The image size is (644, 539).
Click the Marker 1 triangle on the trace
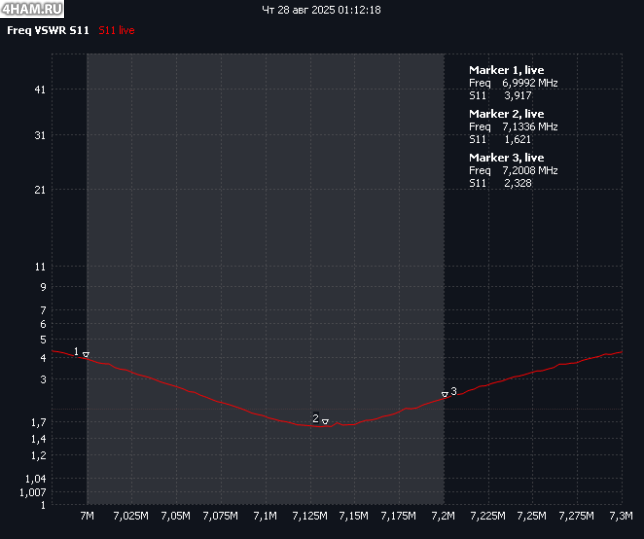tap(86, 355)
